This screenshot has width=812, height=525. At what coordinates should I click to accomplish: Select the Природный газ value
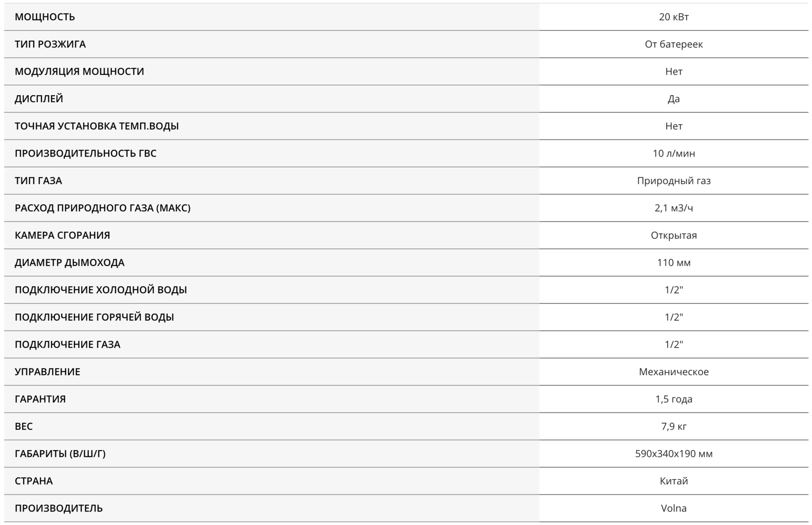click(673, 181)
